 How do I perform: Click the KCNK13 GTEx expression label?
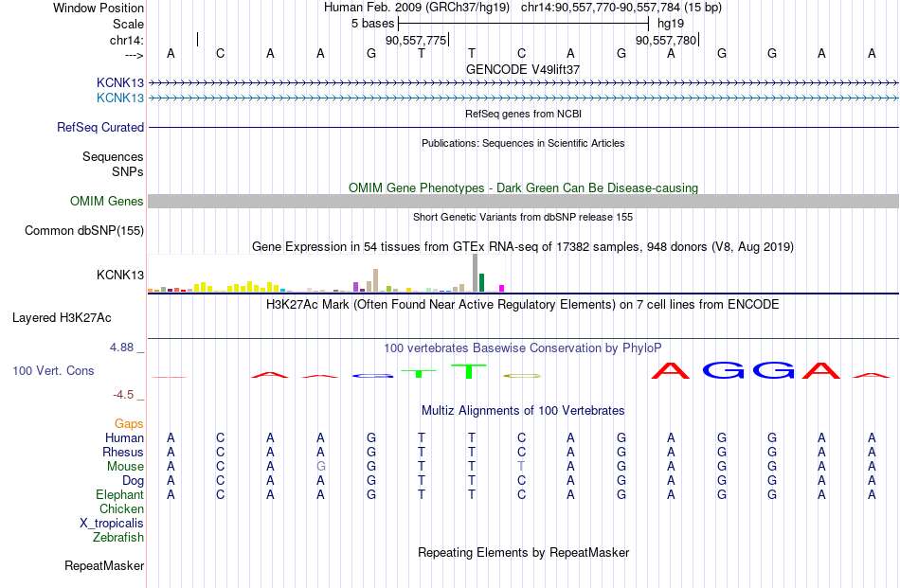[x=120, y=275]
